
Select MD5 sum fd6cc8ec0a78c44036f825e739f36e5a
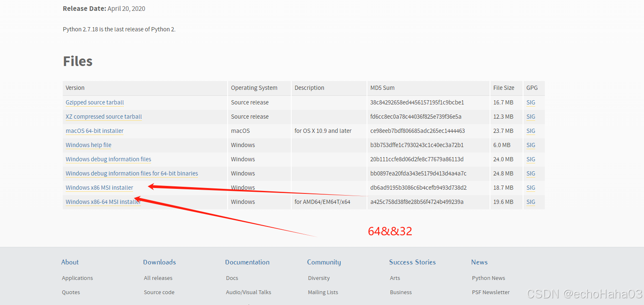click(416, 117)
